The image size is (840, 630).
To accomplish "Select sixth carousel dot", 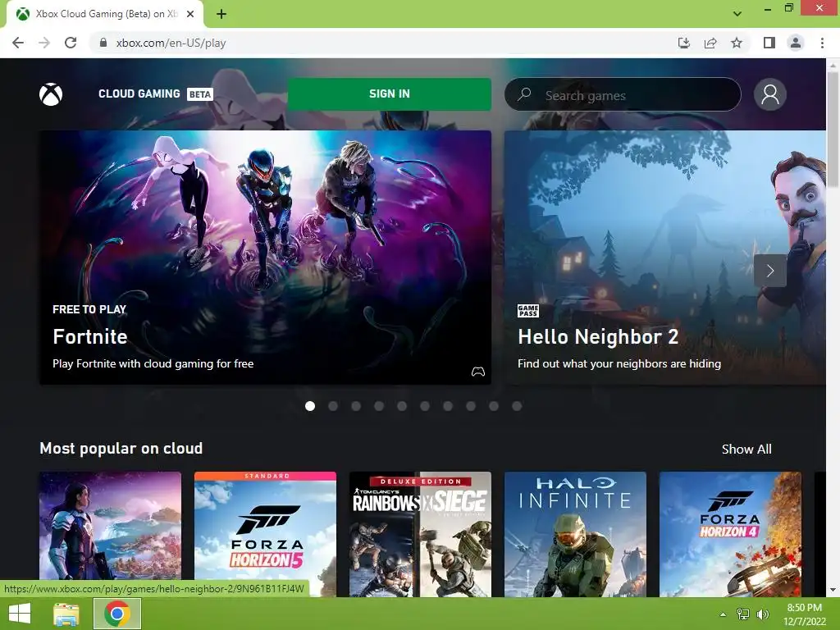I will [425, 406].
